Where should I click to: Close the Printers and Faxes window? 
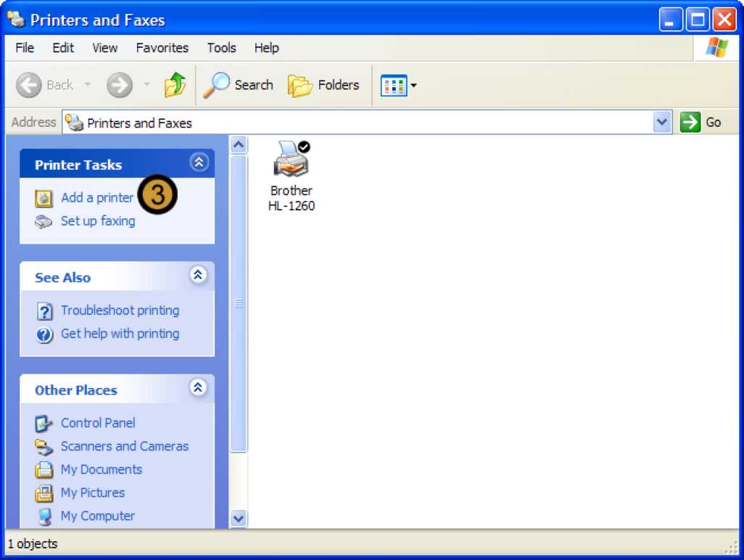click(x=724, y=20)
